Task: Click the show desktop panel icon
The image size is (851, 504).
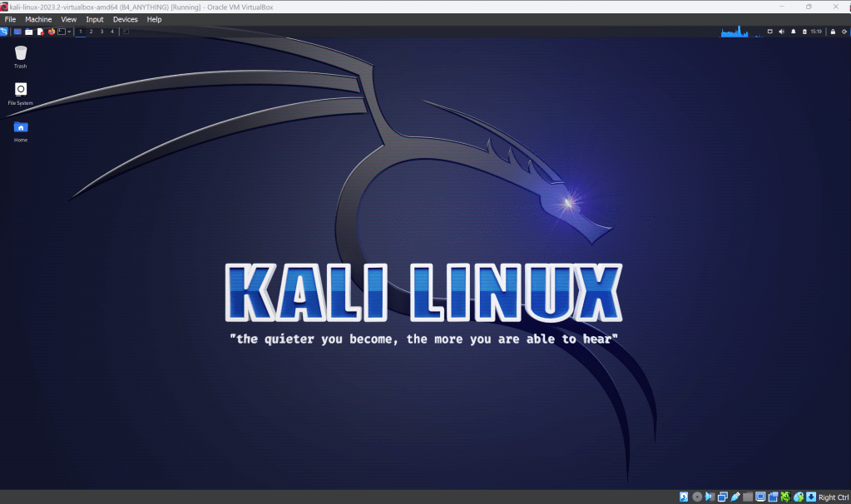Action: (x=17, y=32)
